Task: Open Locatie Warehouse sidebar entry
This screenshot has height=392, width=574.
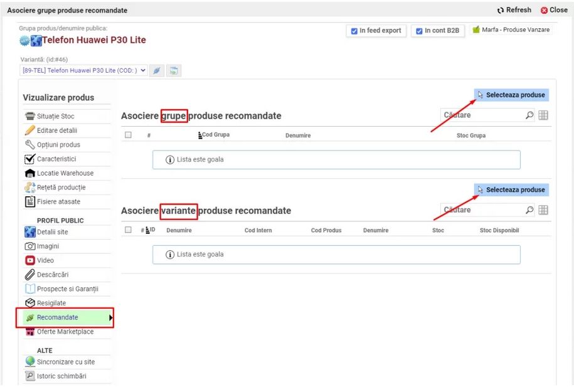Action: 65,173
